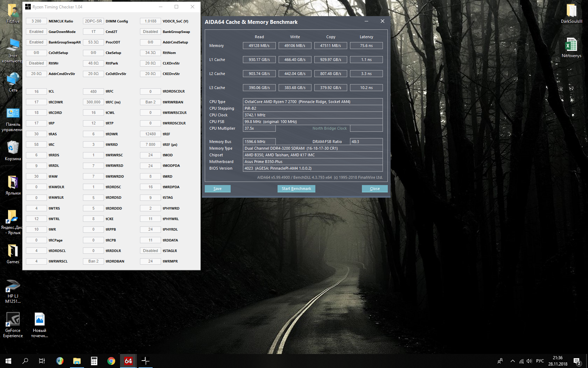Click the GearDownMode Enabled value box

(x=36, y=32)
